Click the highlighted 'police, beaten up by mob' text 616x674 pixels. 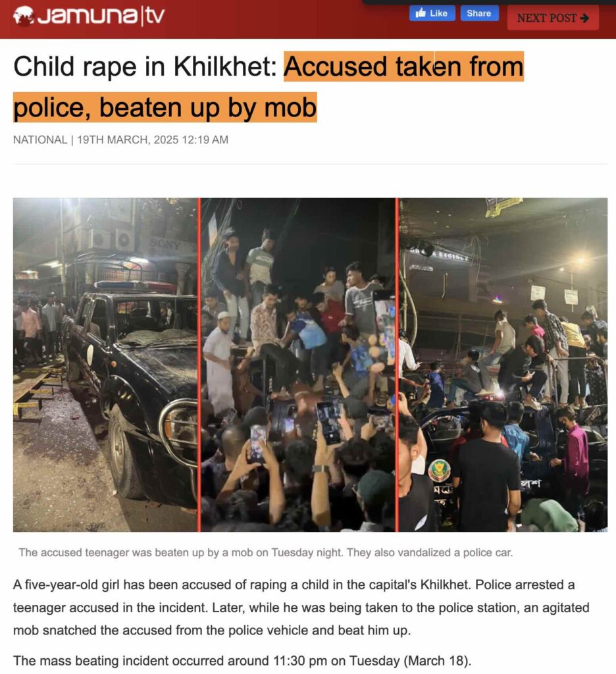point(165,107)
